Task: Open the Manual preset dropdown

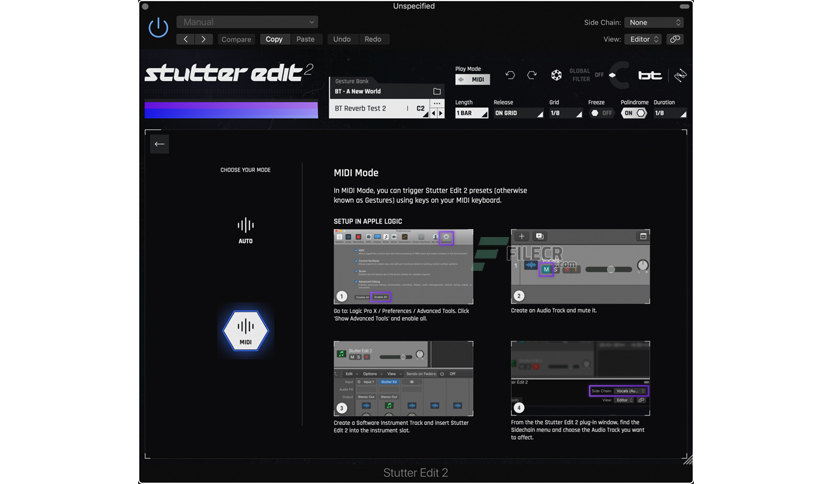Action: (x=247, y=22)
